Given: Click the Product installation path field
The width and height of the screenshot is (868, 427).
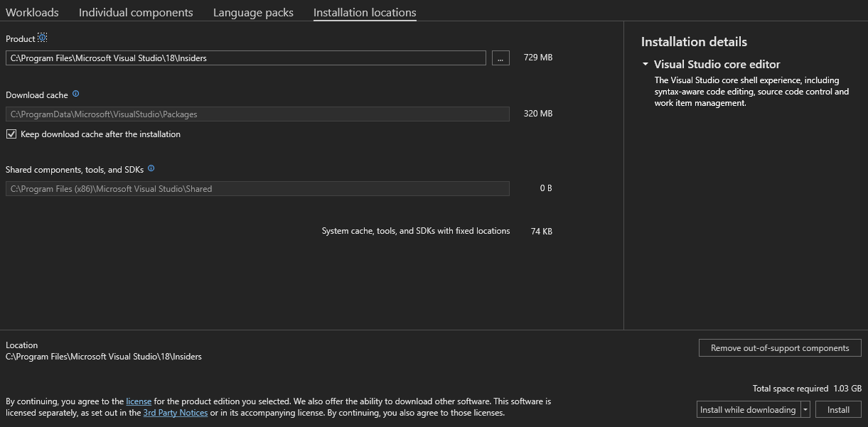Looking at the screenshot, I should coord(245,58).
